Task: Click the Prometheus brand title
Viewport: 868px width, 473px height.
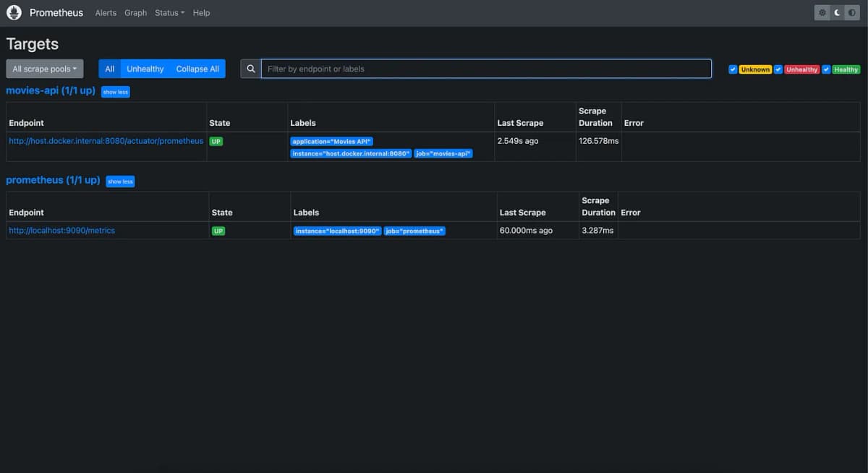Action: click(56, 12)
